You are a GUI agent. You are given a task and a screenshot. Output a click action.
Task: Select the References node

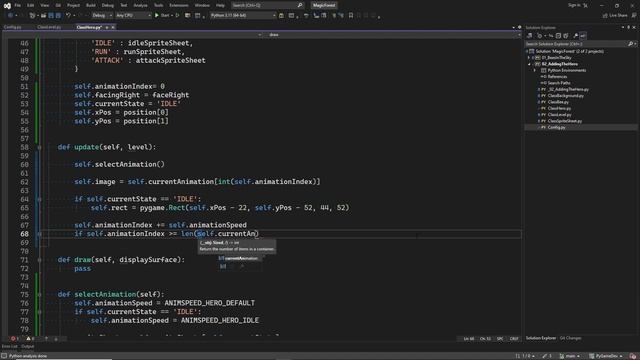tap(557, 77)
